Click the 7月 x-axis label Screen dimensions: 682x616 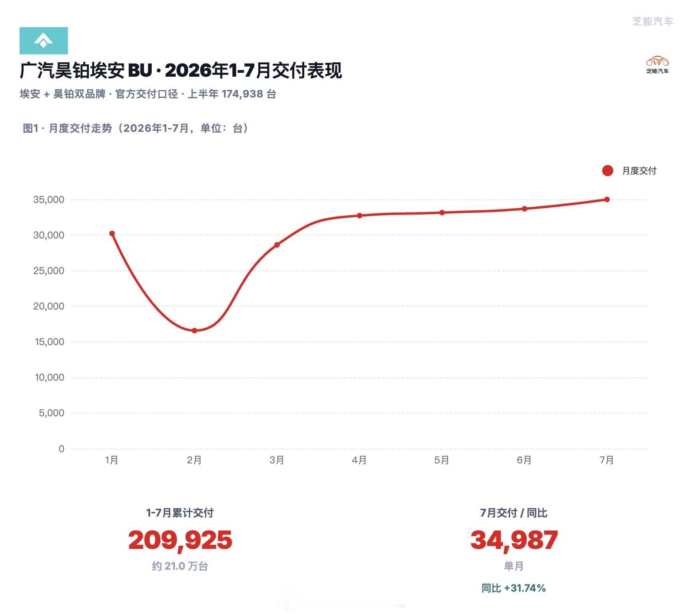pos(607,460)
